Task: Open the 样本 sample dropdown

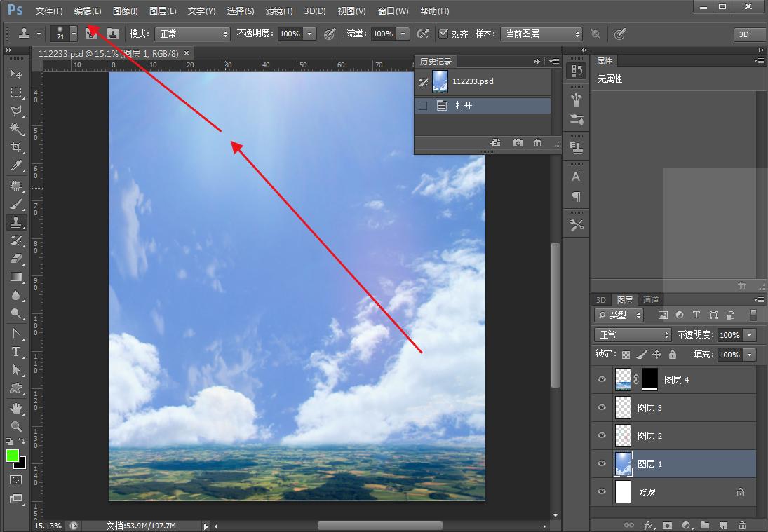Action: pyautogui.click(x=541, y=33)
